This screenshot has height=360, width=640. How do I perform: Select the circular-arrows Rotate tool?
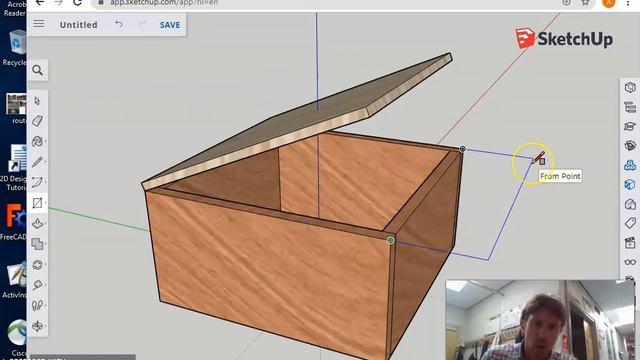(x=38, y=265)
